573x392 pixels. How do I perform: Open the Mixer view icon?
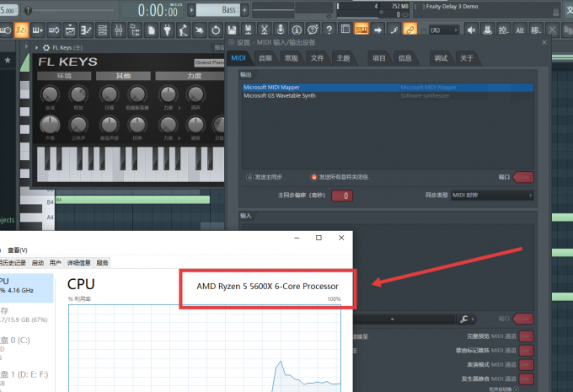(x=119, y=30)
